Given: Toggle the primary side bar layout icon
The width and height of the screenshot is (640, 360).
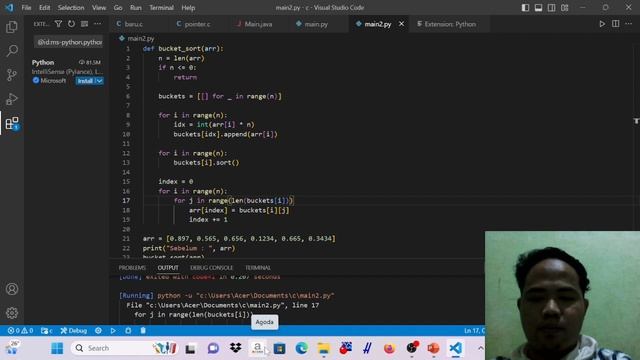Looking at the screenshot, I should [x=525, y=8].
